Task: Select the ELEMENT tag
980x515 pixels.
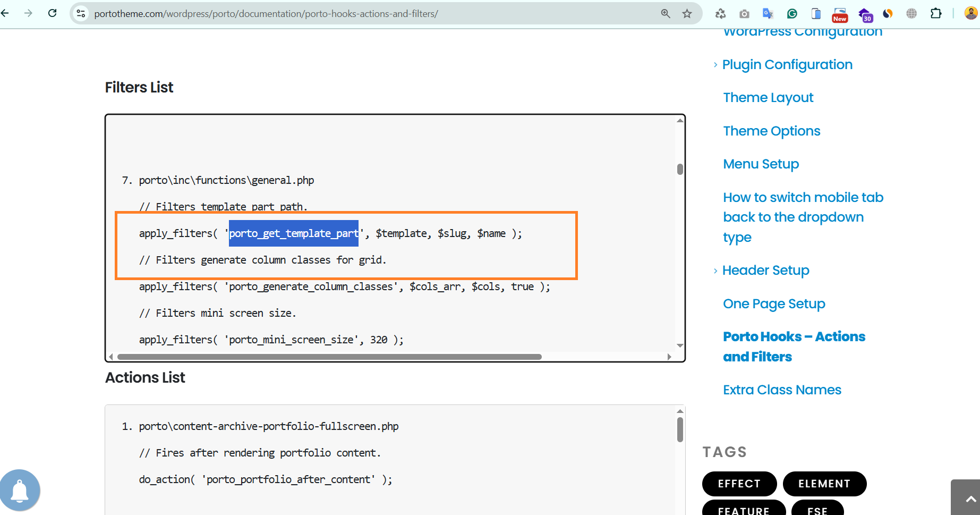Action: click(824, 484)
